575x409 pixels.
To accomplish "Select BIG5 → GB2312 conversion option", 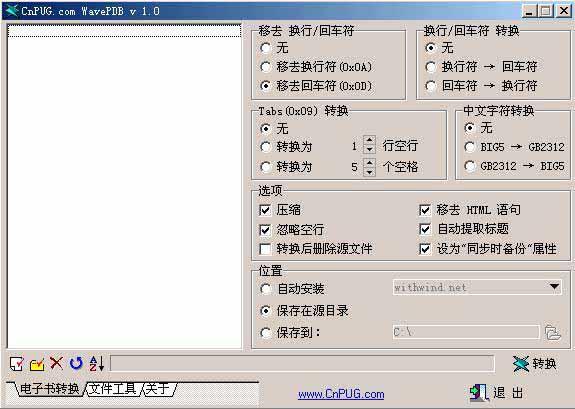I will click(x=470, y=147).
